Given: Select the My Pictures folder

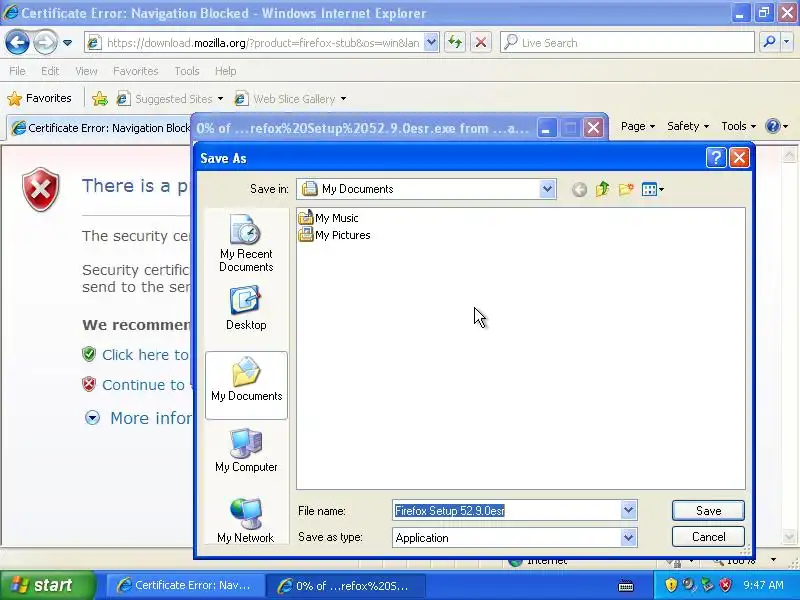Looking at the screenshot, I should [334, 235].
